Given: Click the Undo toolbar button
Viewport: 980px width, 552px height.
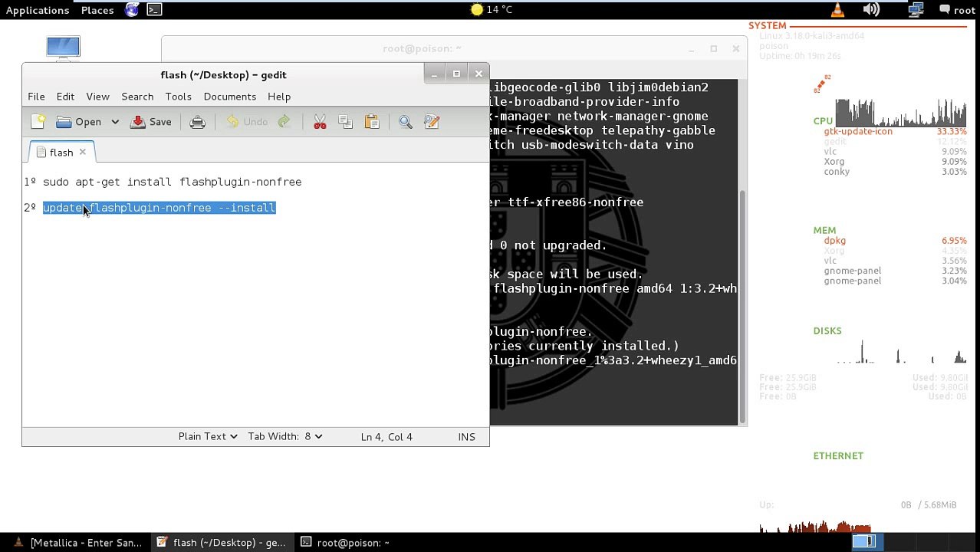Looking at the screenshot, I should click(246, 122).
